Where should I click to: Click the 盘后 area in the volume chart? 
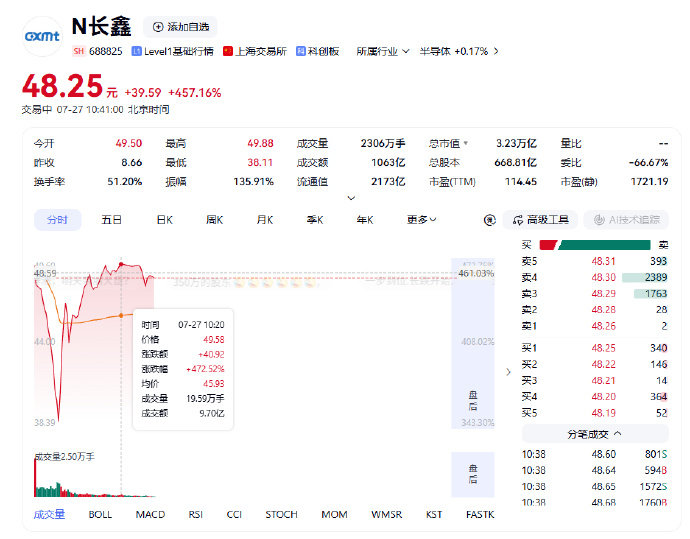tap(473, 474)
